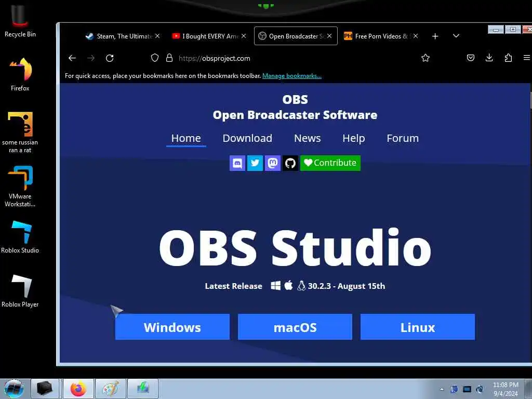This screenshot has width=532, height=399.
Task: Open the Recycle Bin desktop icon
Action: coord(20,20)
